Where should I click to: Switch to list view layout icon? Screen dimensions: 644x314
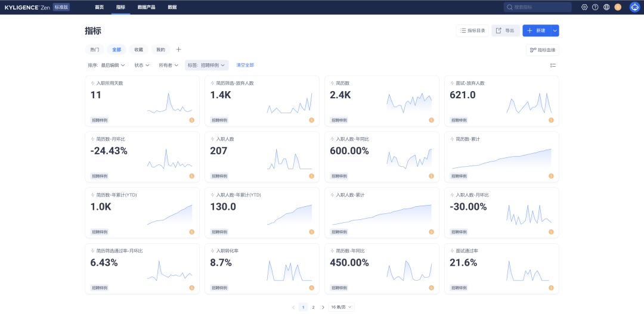(553, 66)
